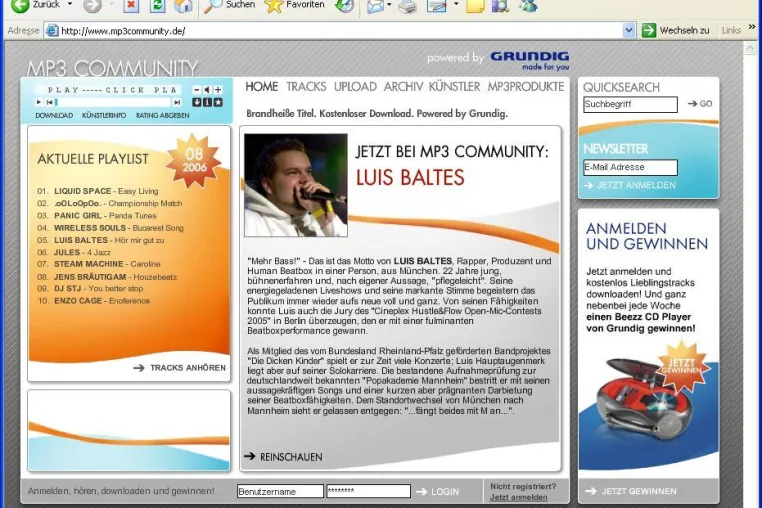Viewport: 762px width, 508px height.
Task: Expand the address bar dropdown arrow
Action: [x=628, y=30]
